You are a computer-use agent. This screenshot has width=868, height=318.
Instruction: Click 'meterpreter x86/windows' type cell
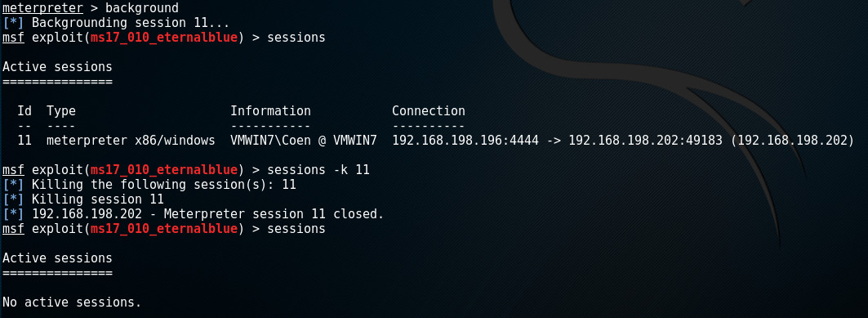tap(131, 141)
